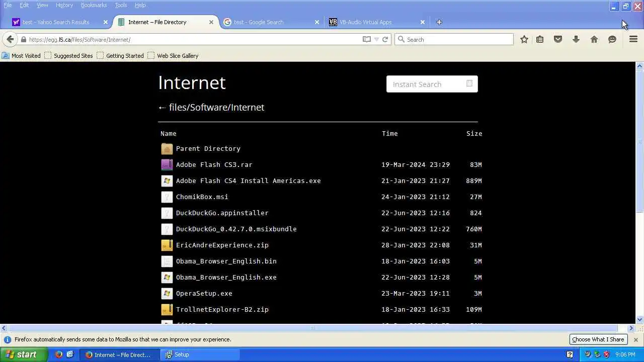644x362 pixels.
Task: Open the Edit menu
Action: click(24, 5)
